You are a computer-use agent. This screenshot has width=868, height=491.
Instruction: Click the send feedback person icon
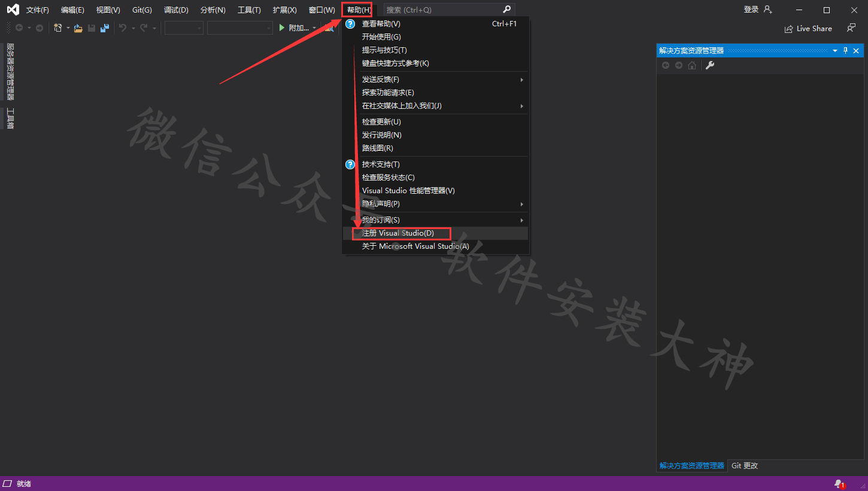click(x=851, y=28)
